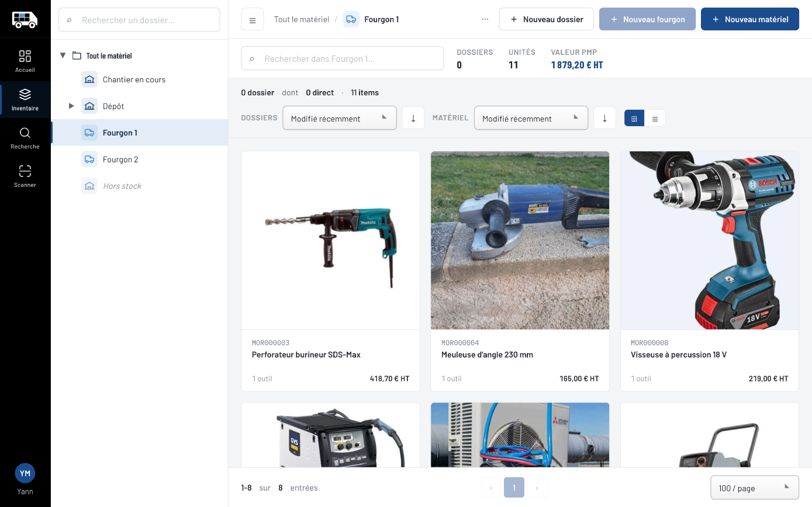Screen dimensions: 812x507
Task: Click the Chantier en cours warehouse icon
Action: (89, 79)
